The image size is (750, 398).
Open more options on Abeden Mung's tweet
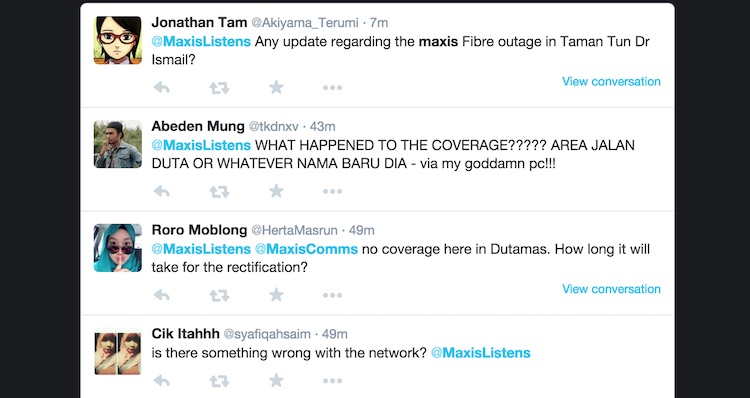click(x=332, y=191)
